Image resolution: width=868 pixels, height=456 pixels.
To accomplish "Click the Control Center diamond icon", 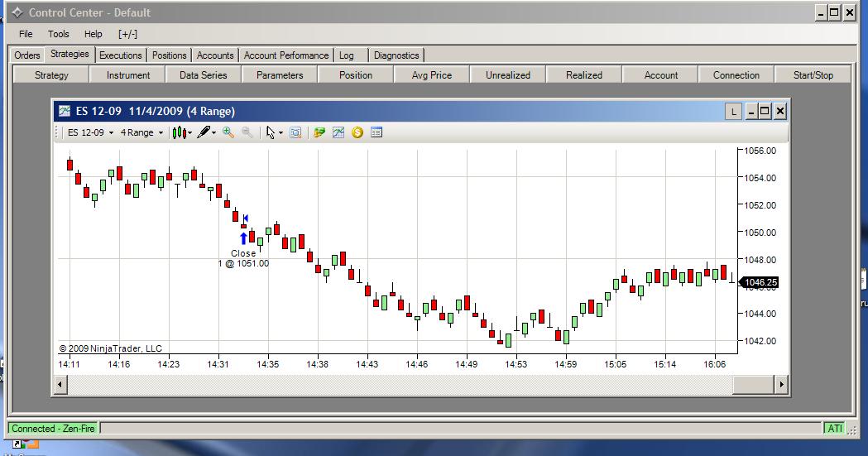I will 17,12.
